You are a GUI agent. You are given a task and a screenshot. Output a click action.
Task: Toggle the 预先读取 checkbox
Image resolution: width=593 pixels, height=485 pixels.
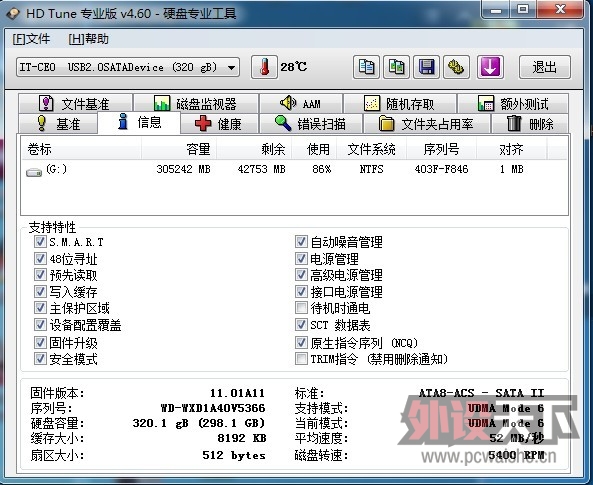[x=40, y=275]
